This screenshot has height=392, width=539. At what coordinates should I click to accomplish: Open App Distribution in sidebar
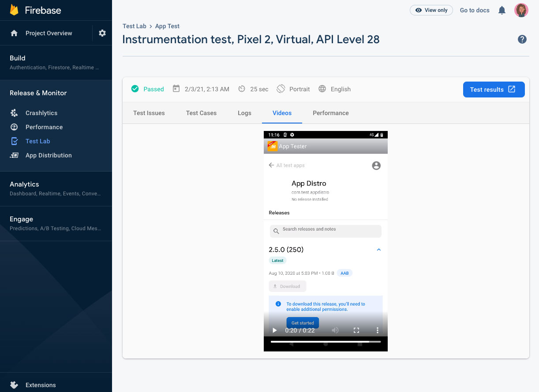(x=48, y=155)
